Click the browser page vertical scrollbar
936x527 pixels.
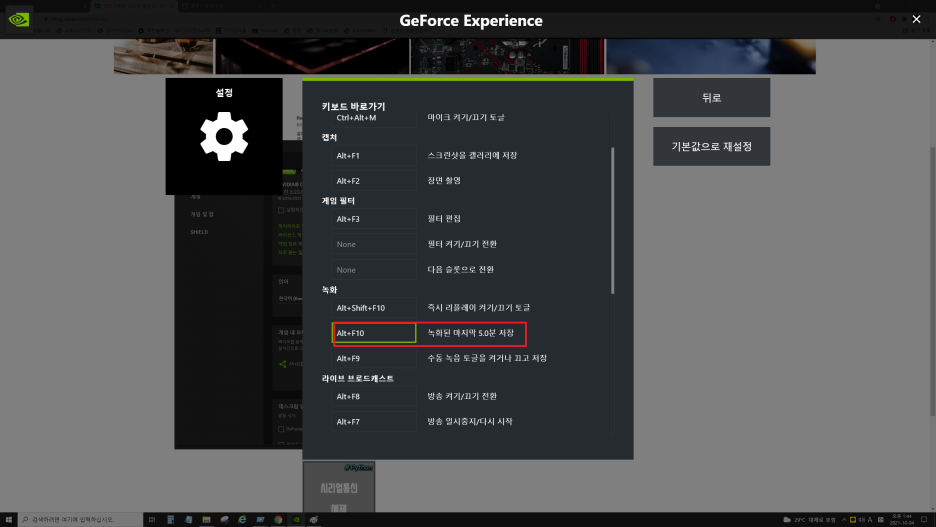coord(932,281)
